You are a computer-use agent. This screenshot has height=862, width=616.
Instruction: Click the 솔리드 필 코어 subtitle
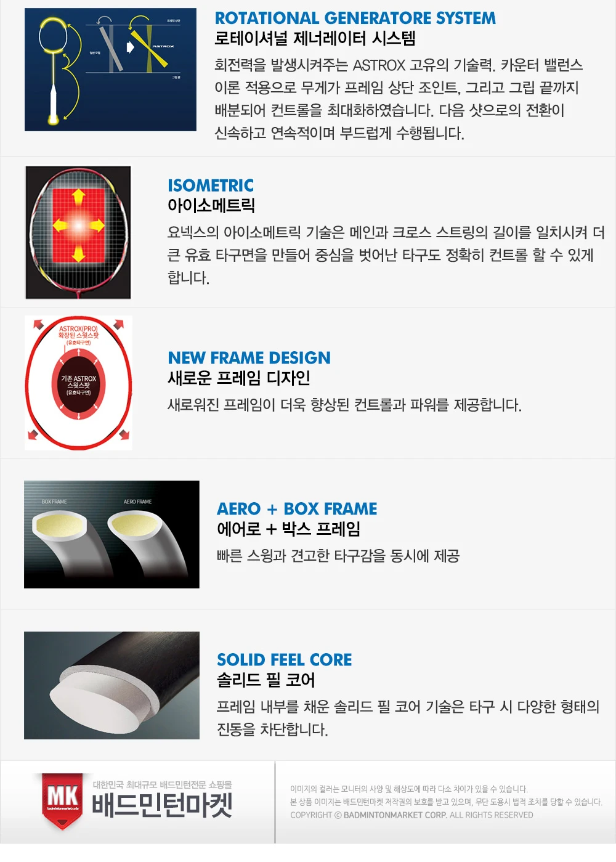[x=266, y=680]
